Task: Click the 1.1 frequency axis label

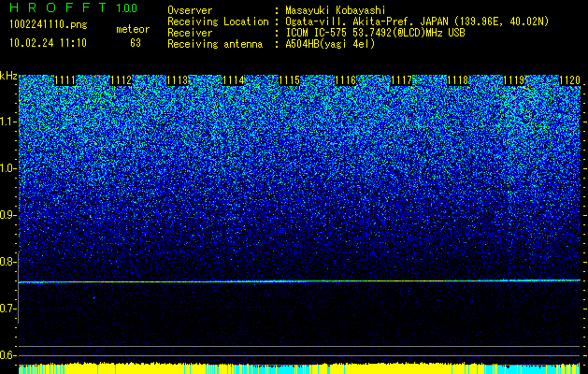Action: coord(8,122)
